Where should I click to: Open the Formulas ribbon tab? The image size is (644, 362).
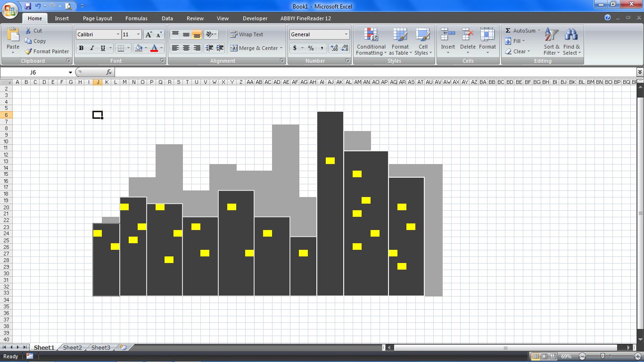136,18
